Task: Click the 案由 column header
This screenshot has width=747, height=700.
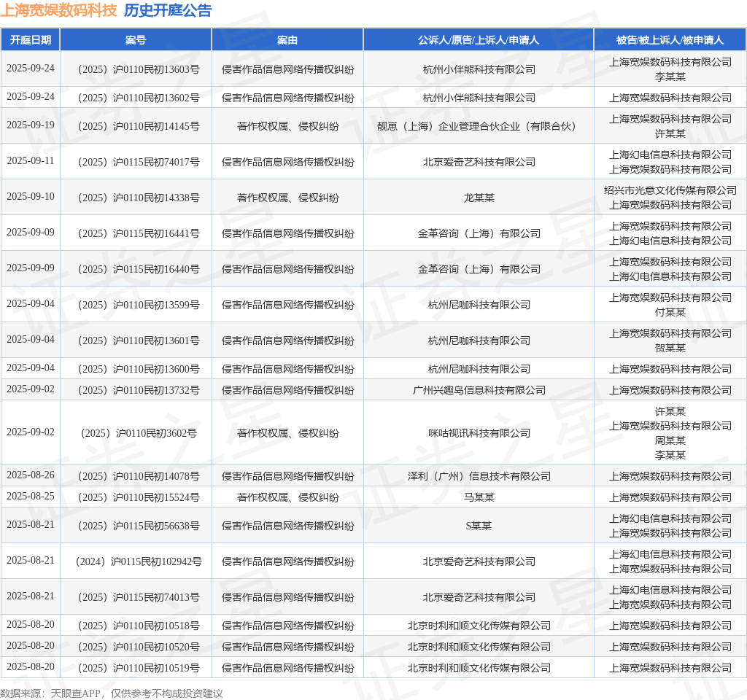Action: 287,40
